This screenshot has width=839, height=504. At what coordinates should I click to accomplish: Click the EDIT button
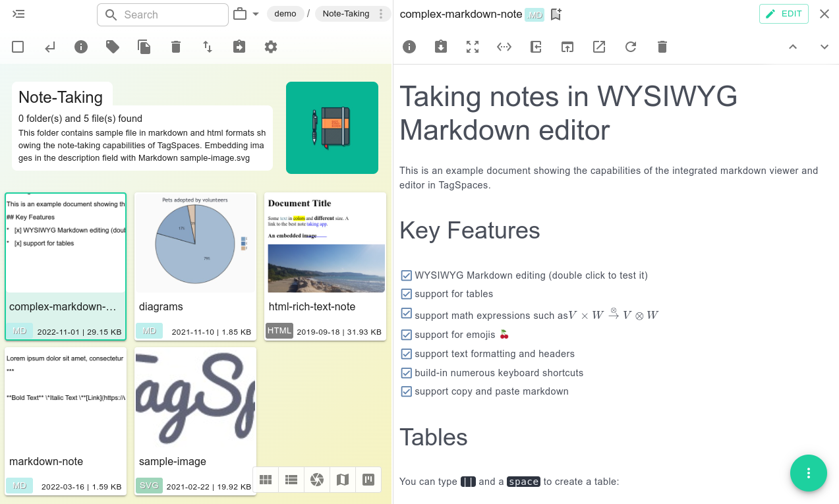tap(784, 14)
